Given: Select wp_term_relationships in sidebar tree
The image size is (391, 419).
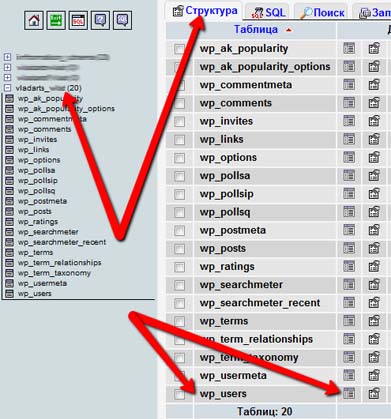Looking at the screenshot, I should 59,263.
